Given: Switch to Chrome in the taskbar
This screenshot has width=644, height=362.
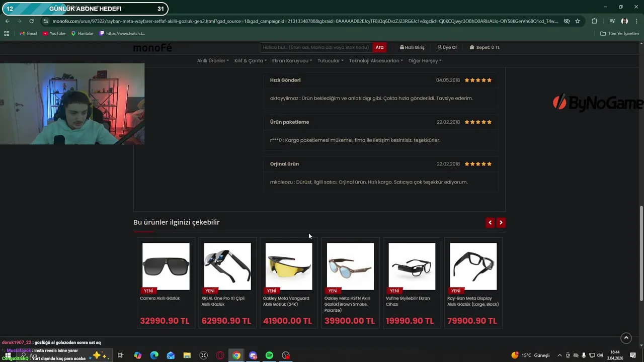Looking at the screenshot, I should click(236, 355).
